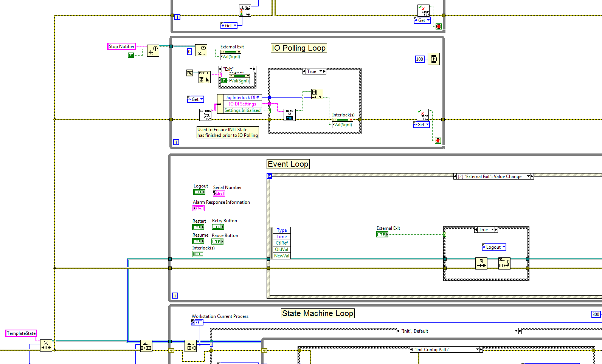Screen dimensions: 602x364
Task: Select the Jig Interlock DI # element
Action: click(242, 98)
